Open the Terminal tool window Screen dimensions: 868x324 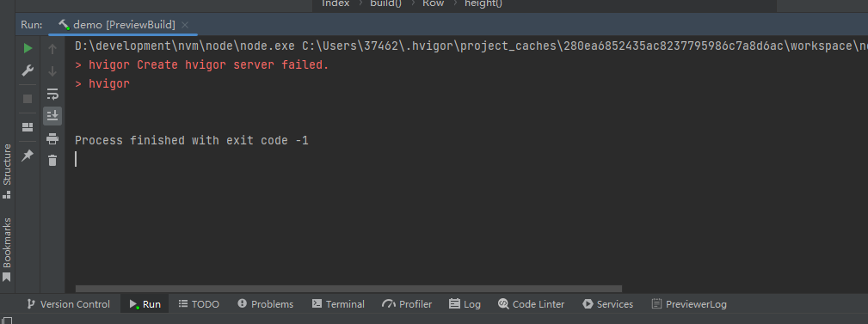tap(338, 304)
